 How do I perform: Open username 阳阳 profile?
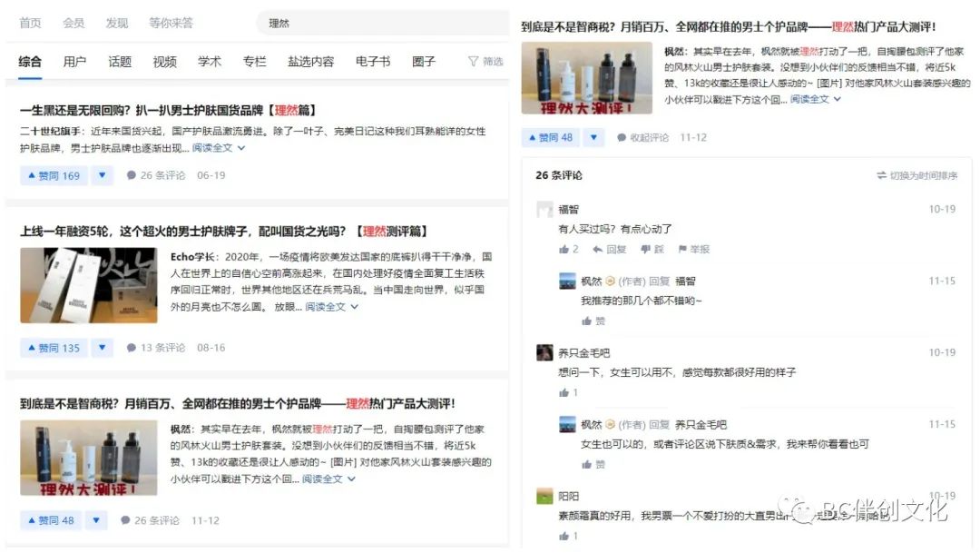click(568, 497)
